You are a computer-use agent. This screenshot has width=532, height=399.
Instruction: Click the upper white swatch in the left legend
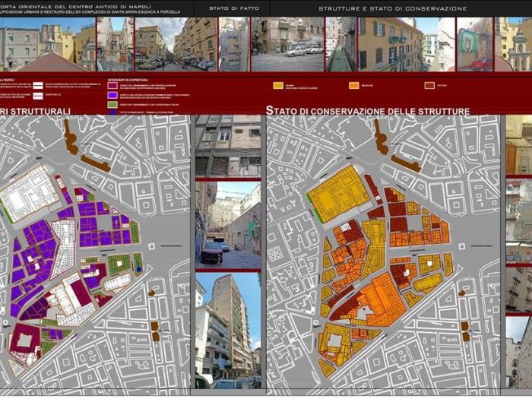(38, 85)
